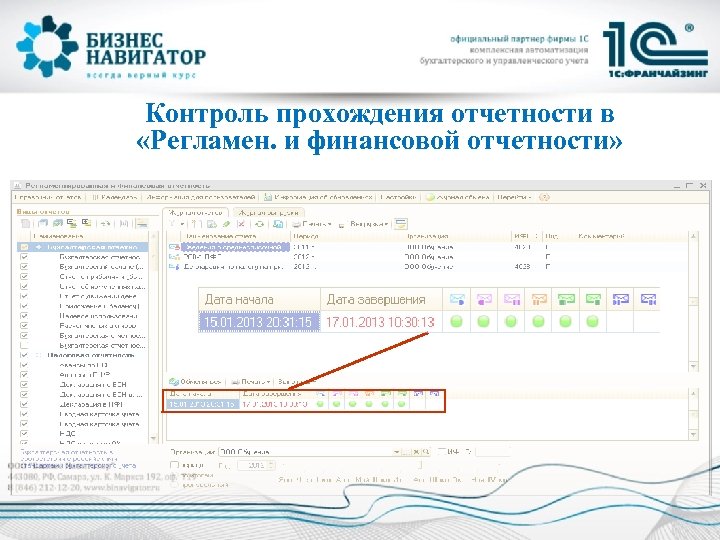Click the first green status circle in enlarged callout

(x=456, y=321)
